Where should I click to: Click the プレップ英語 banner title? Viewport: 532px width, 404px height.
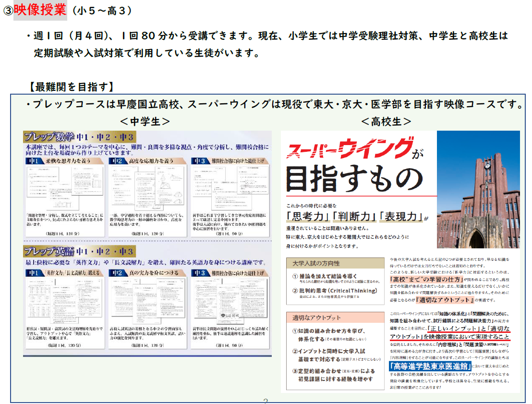(x=49, y=251)
